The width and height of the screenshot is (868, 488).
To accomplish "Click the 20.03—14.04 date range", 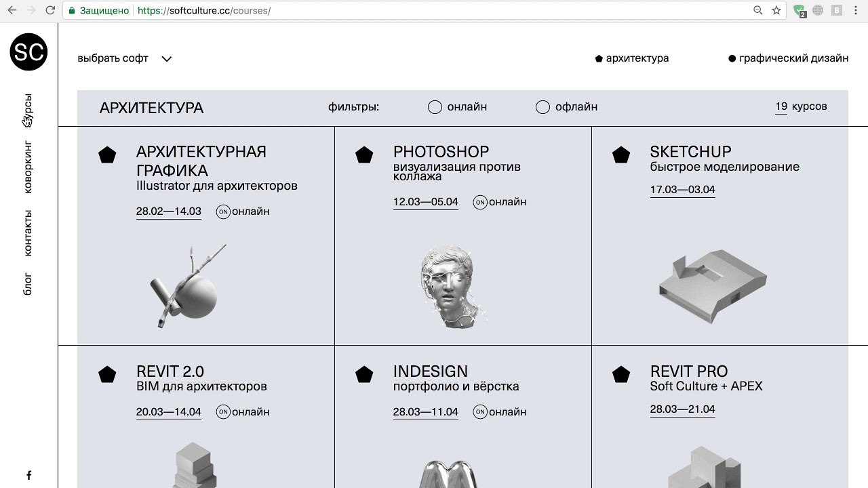I will (x=169, y=412).
